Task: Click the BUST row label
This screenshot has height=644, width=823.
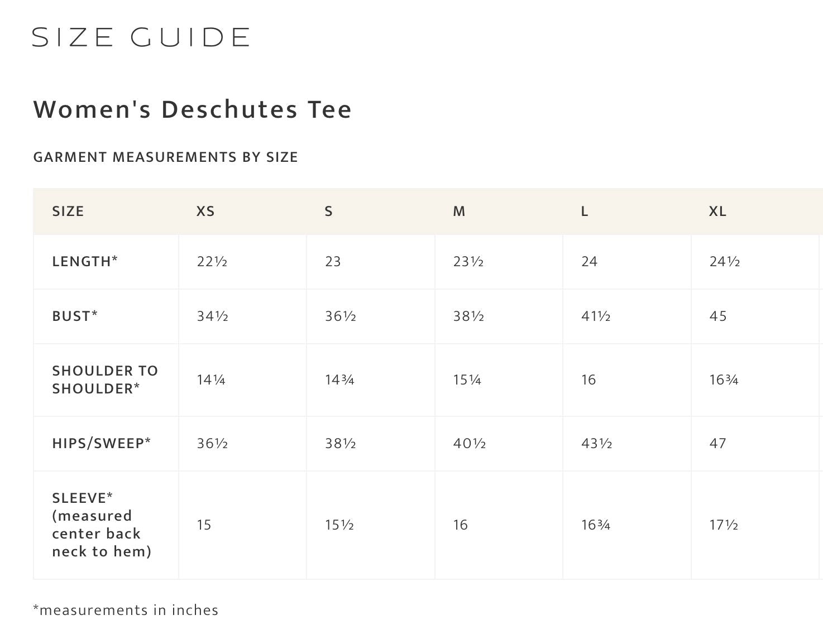Action: [75, 316]
